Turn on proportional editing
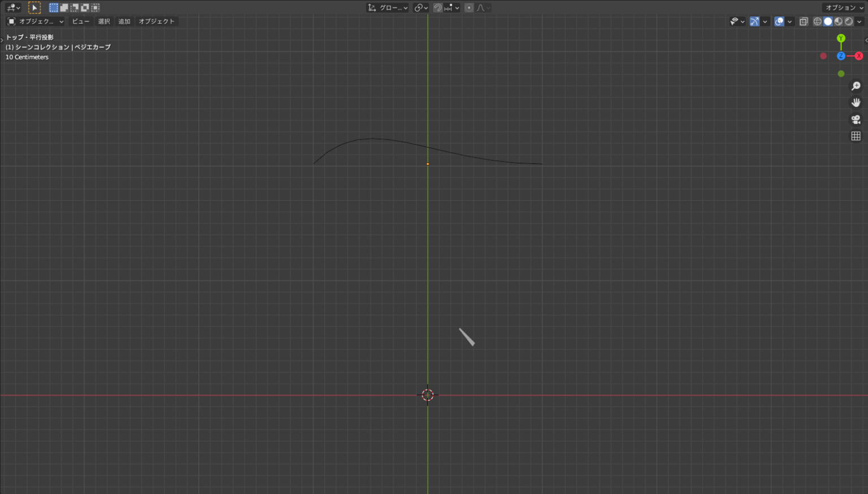868x494 pixels. pos(469,7)
